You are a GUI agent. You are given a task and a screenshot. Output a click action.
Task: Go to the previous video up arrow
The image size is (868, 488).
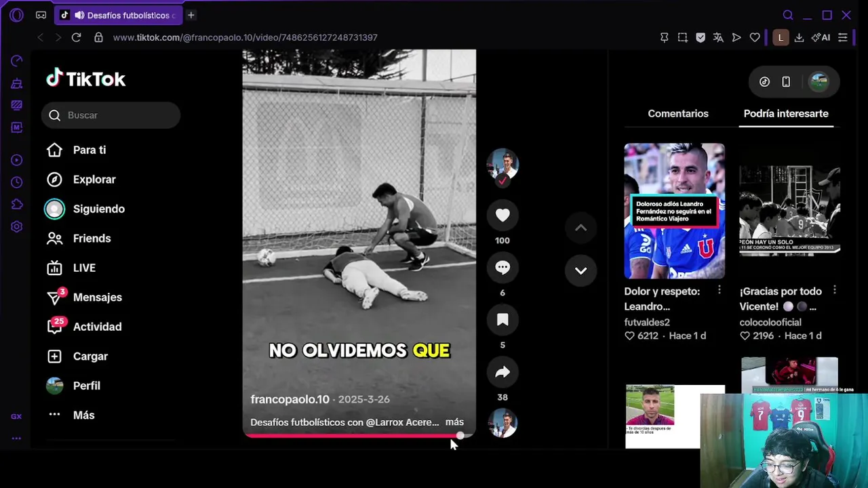pos(581,228)
